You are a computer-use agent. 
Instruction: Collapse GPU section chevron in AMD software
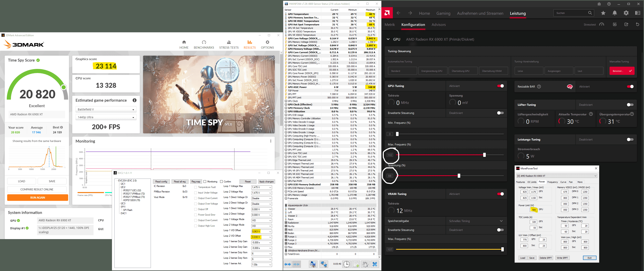point(388,39)
